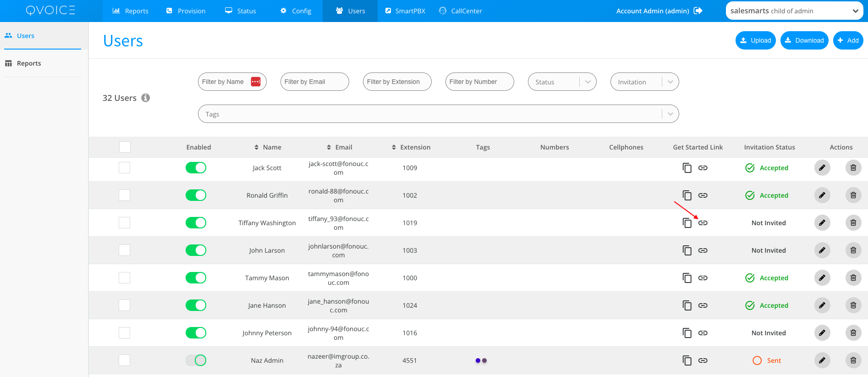
Task: Copy Naz Admin's get started link
Action: (687, 360)
